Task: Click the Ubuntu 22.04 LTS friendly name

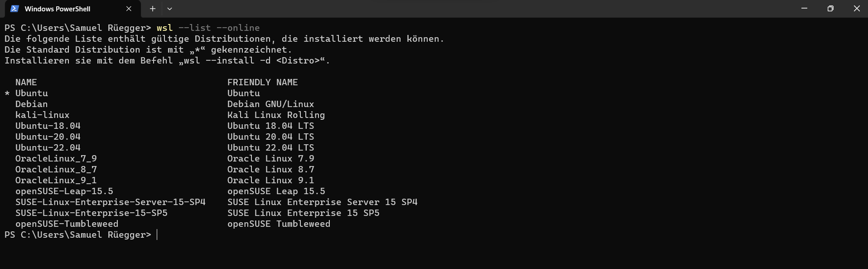Action: (270, 147)
